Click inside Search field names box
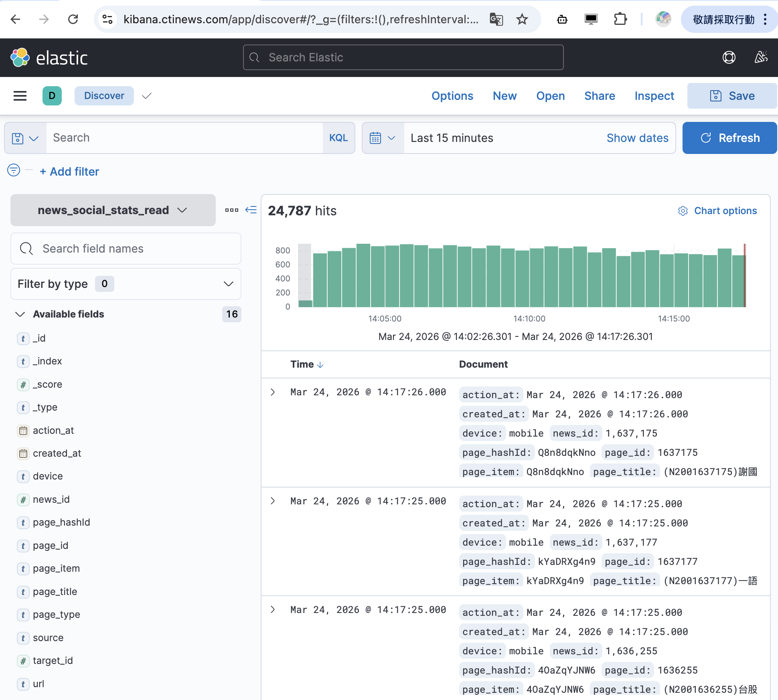The width and height of the screenshot is (778, 700). point(126,249)
